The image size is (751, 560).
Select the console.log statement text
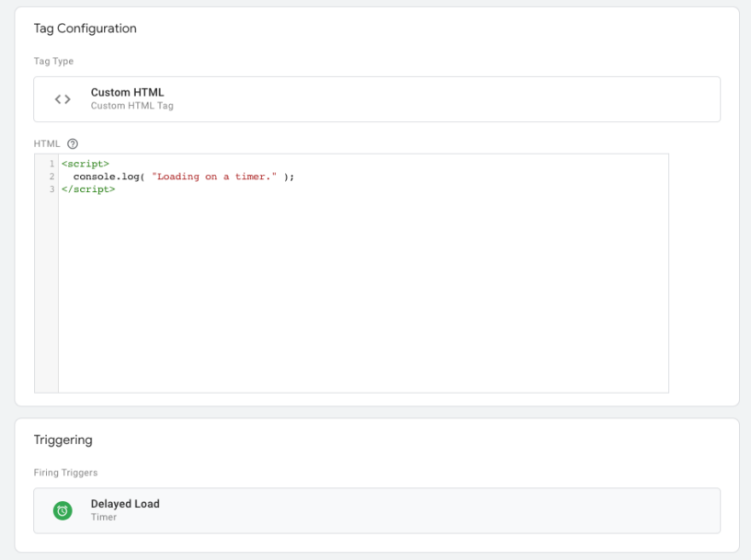point(110,175)
